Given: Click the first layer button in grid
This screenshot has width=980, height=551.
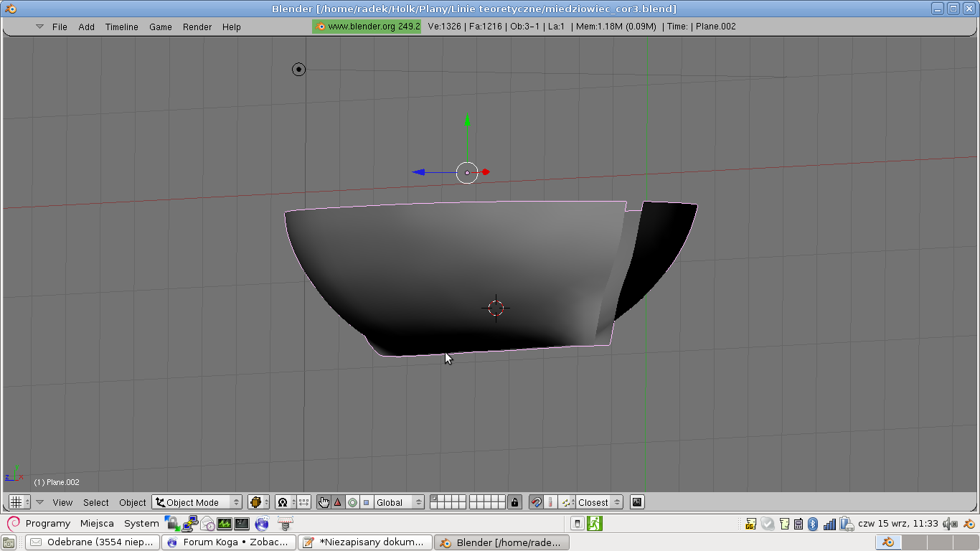Looking at the screenshot, I should [433, 499].
